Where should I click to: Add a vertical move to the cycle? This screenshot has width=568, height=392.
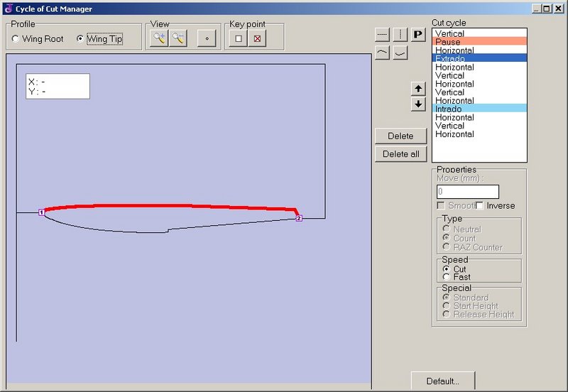point(400,34)
